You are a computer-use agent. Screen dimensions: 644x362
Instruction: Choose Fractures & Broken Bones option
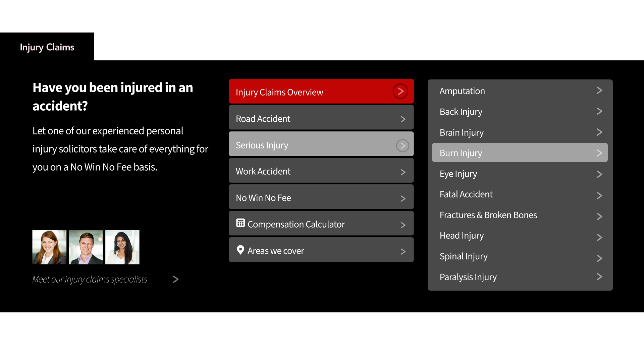[x=488, y=215]
